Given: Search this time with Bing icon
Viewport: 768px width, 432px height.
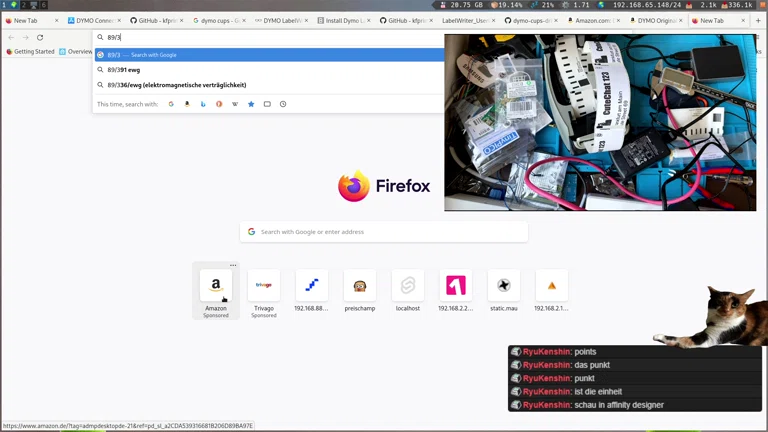Looking at the screenshot, I should tap(203, 104).
